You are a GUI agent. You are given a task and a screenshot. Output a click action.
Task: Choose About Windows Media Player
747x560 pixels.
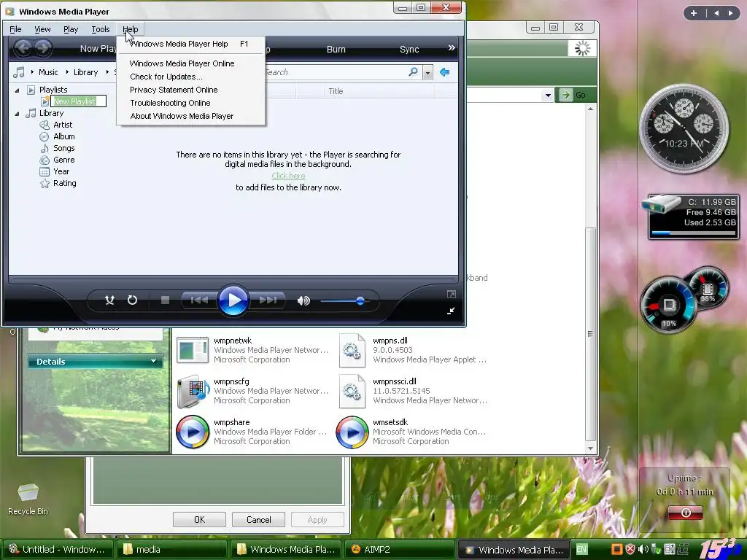point(190,116)
